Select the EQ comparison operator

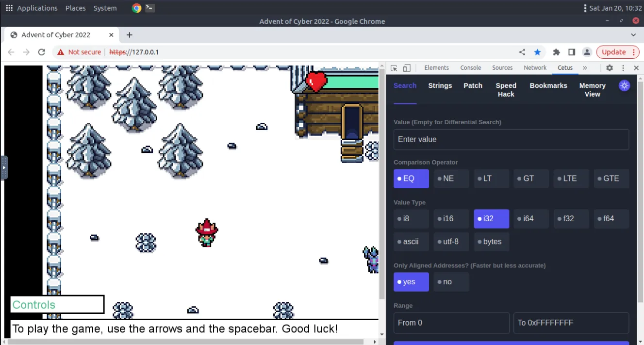coord(411,179)
